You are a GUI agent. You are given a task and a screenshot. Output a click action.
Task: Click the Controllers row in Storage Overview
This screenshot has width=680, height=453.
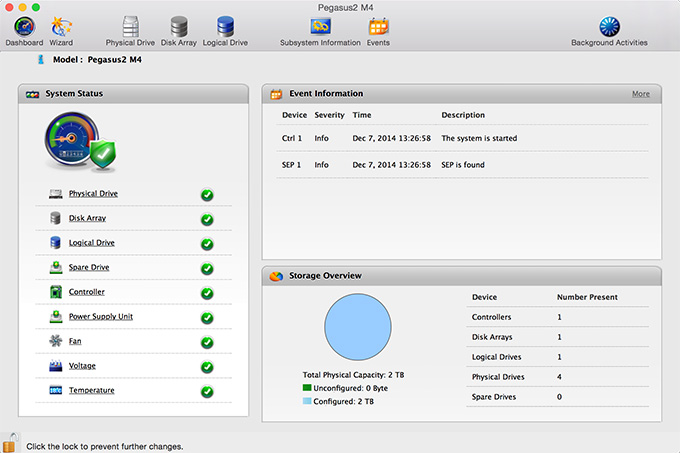tap(558, 317)
